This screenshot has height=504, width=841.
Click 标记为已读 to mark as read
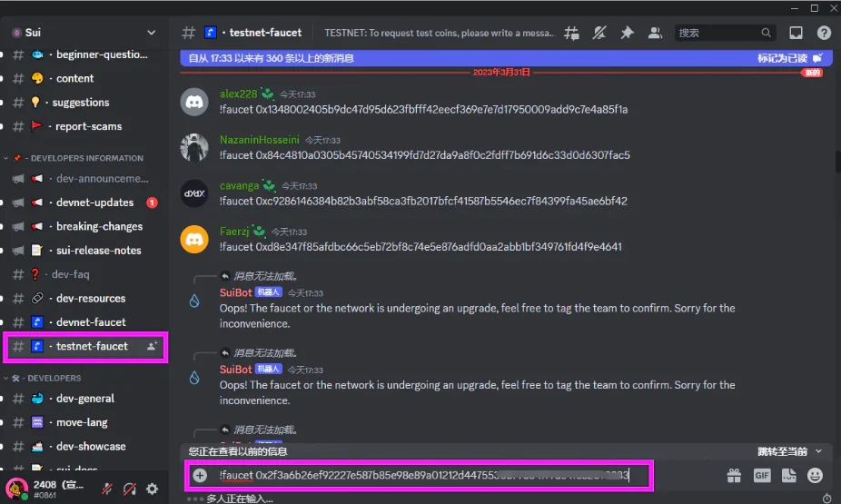(789, 57)
